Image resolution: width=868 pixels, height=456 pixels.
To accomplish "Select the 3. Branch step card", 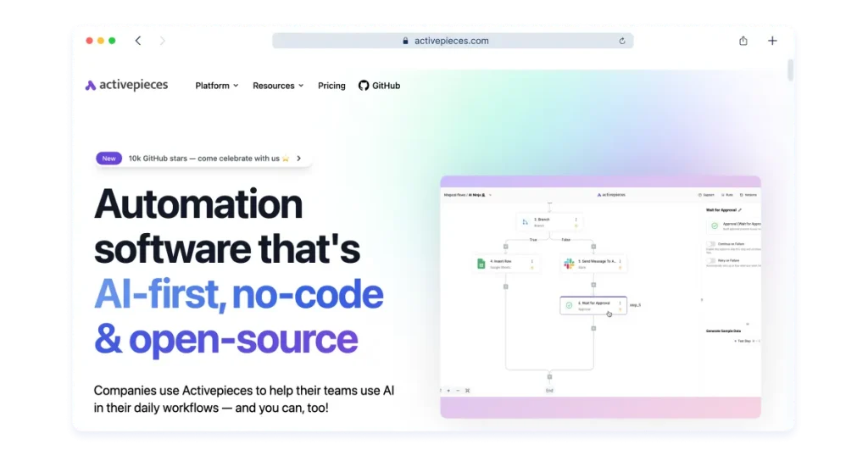I will tap(549, 222).
